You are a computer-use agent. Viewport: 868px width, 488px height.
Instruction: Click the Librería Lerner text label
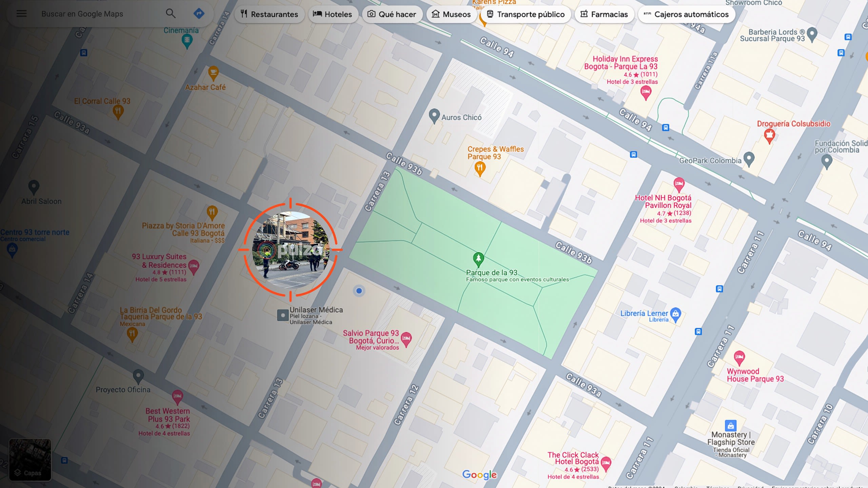tap(644, 313)
